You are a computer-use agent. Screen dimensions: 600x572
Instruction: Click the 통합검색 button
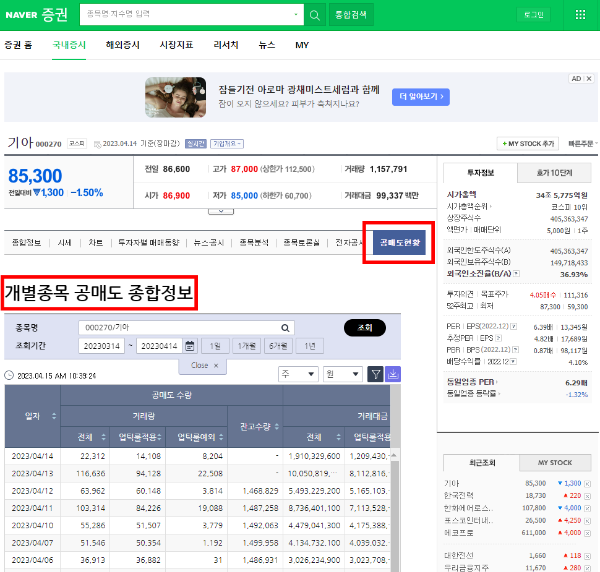351,15
